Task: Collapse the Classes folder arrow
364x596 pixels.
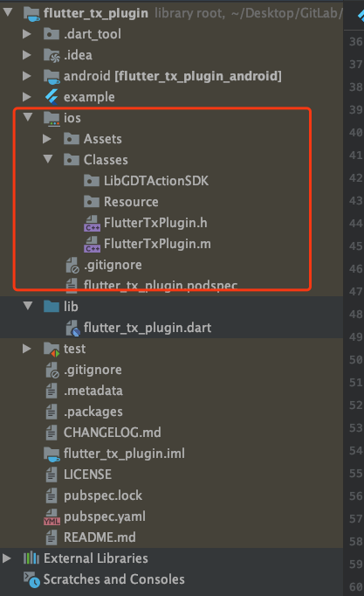Action: point(48,159)
